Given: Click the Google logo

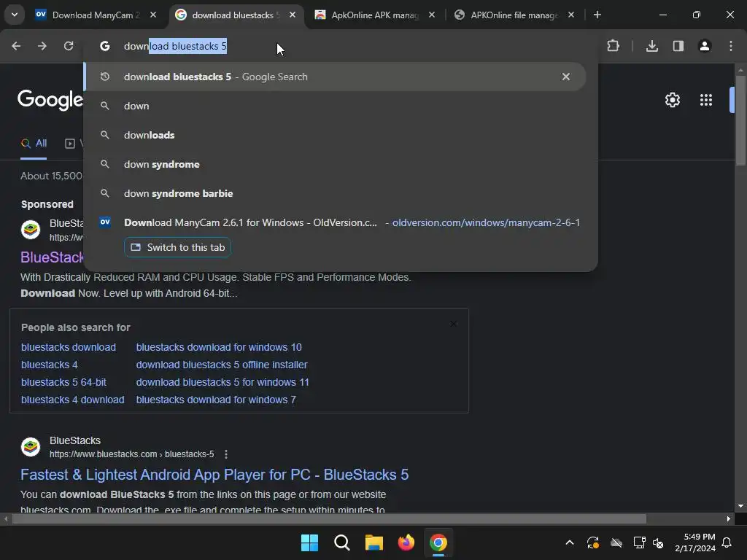Looking at the screenshot, I should pyautogui.click(x=50, y=99).
